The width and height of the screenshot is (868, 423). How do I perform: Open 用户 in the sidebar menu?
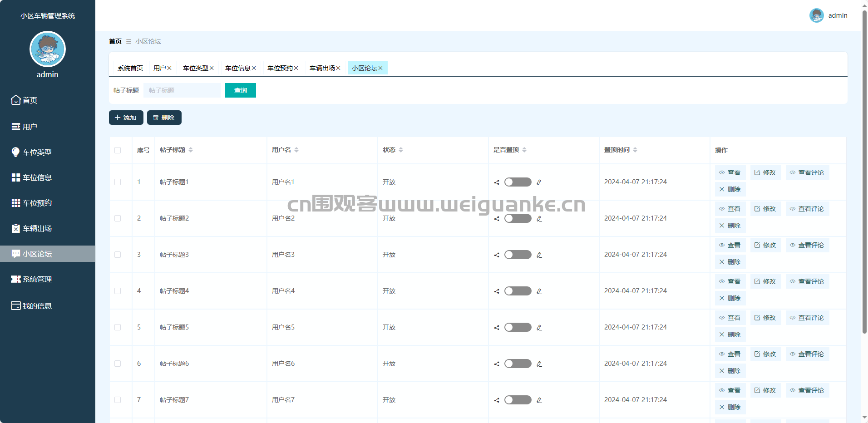pos(30,127)
